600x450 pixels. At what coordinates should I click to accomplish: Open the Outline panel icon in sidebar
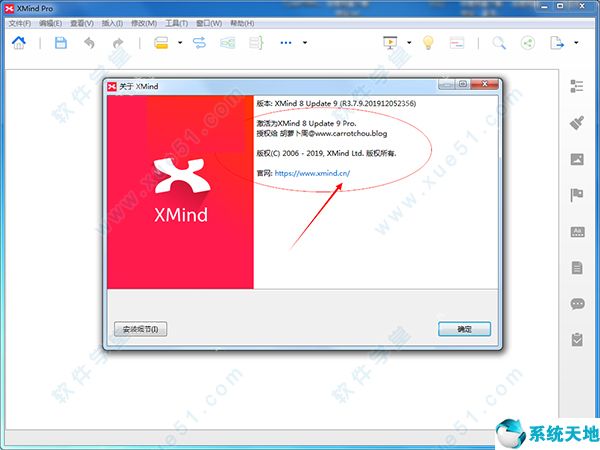577,87
